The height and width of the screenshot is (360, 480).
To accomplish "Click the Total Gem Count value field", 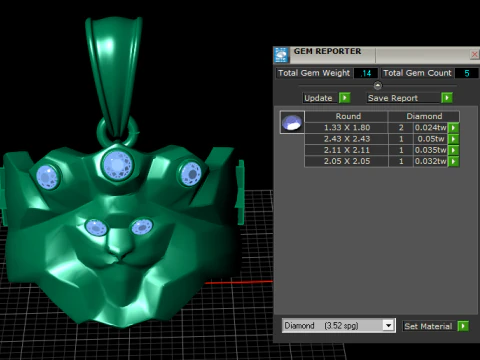I will click(467, 73).
